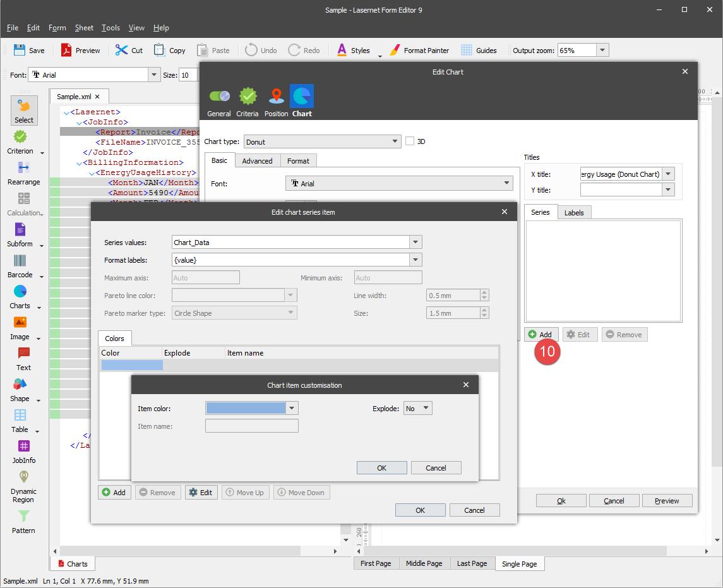Switch to the Advanced tab
Screen dimensions: 723x588
[257, 160]
